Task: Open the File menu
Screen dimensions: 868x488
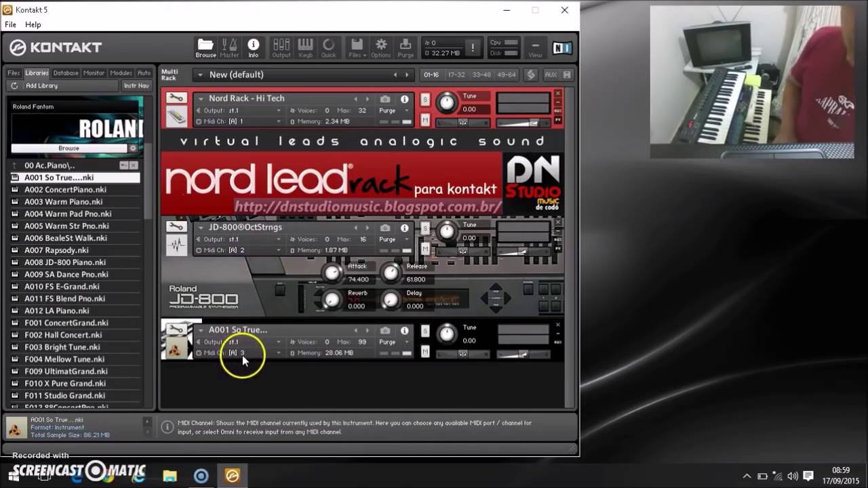Action: pyautogui.click(x=10, y=24)
